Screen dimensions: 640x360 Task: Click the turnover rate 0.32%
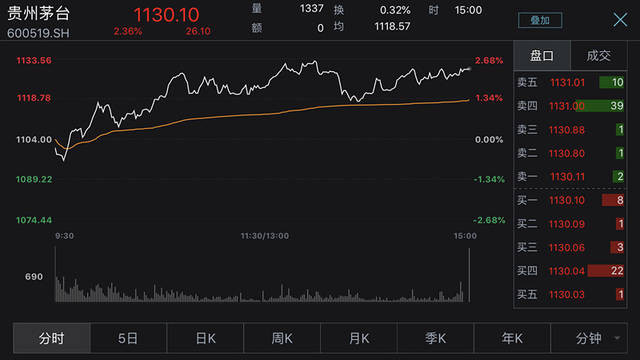point(395,10)
